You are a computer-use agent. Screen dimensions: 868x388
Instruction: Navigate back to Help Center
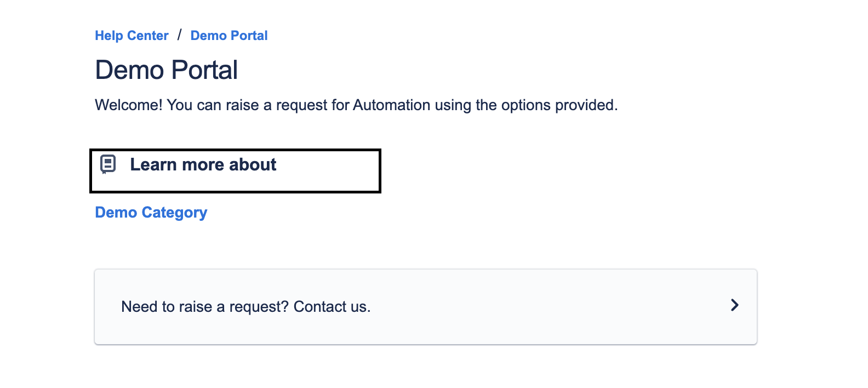point(132,36)
